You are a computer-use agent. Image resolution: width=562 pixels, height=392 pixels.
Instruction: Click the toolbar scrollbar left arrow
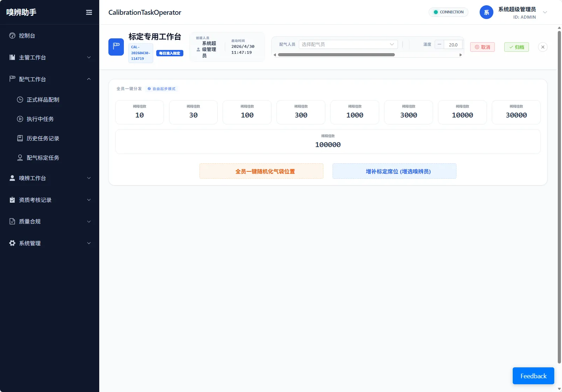(275, 55)
